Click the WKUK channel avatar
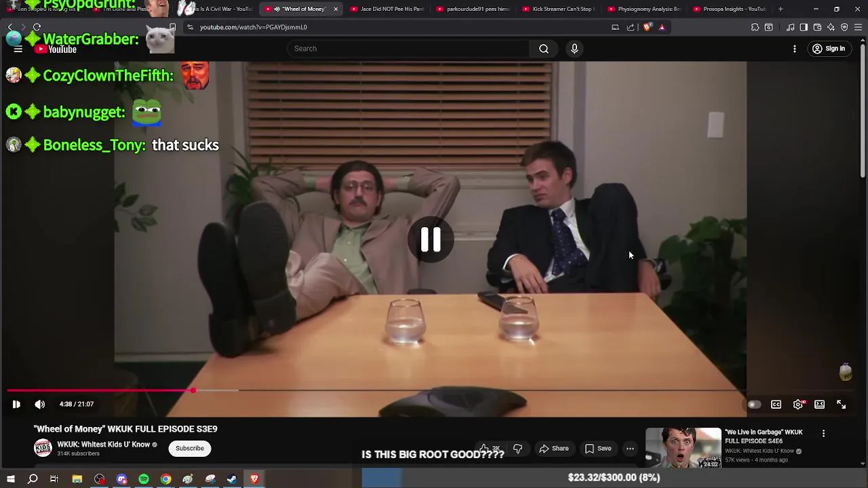 (x=43, y=448)
